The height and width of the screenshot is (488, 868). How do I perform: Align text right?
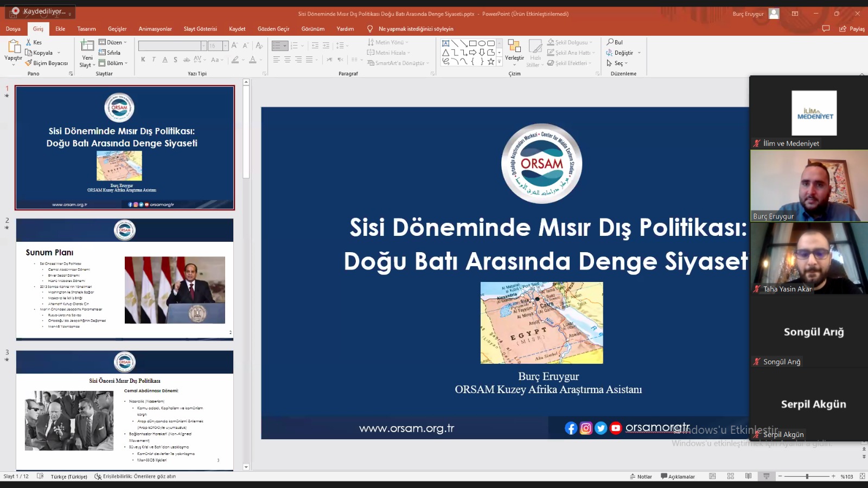298,60
